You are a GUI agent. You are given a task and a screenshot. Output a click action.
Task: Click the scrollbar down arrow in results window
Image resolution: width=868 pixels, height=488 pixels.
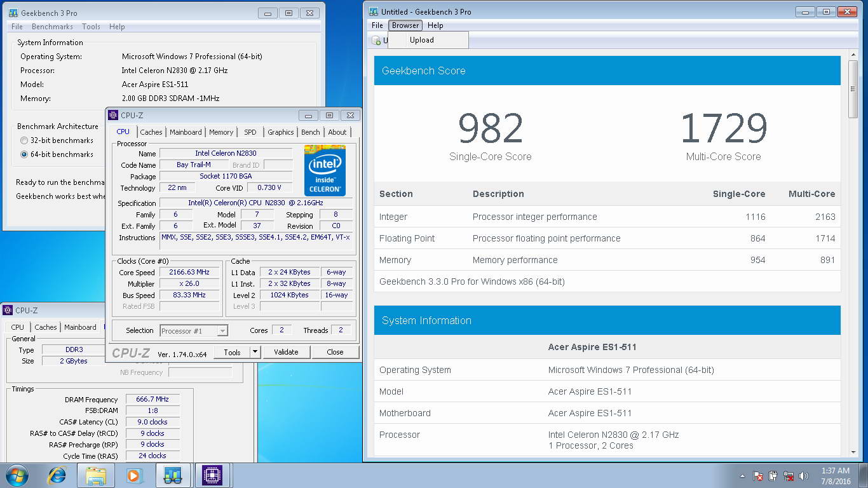click(853, 452)
